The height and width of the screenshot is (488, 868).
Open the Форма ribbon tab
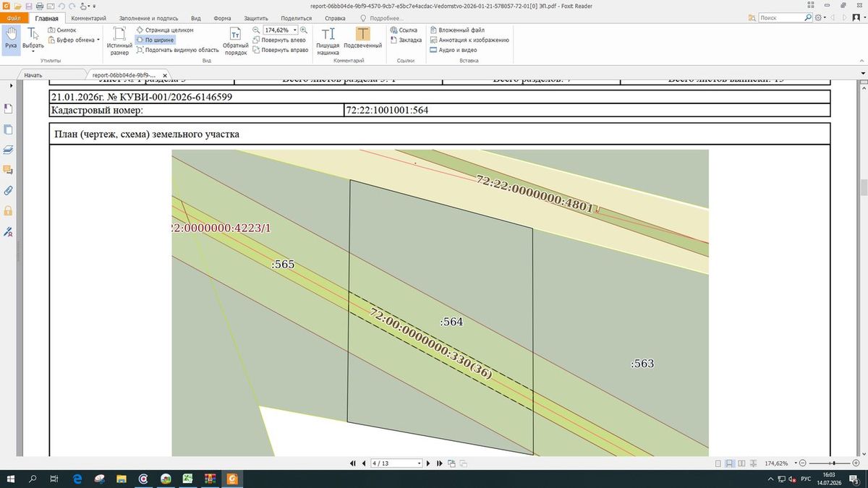point(223,18)
